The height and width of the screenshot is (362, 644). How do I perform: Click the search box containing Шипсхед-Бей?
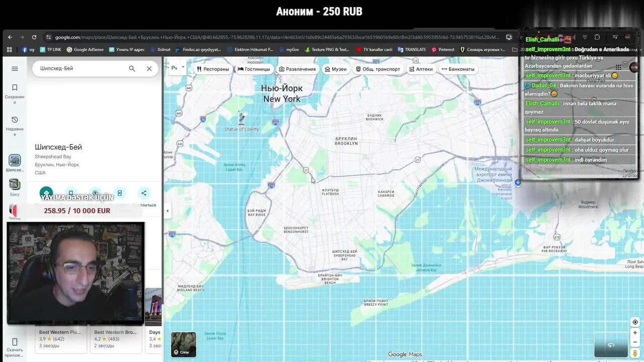(x=80, y=68)
